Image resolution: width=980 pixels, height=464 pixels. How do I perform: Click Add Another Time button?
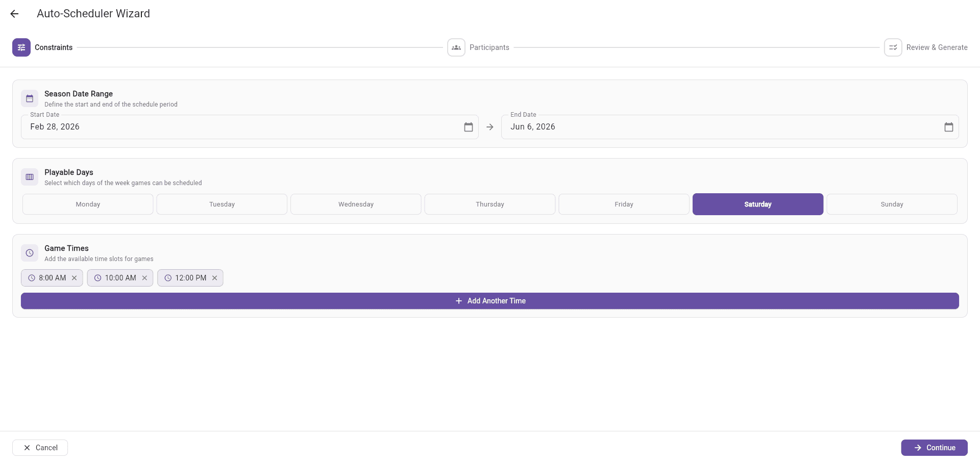(490, 301)
